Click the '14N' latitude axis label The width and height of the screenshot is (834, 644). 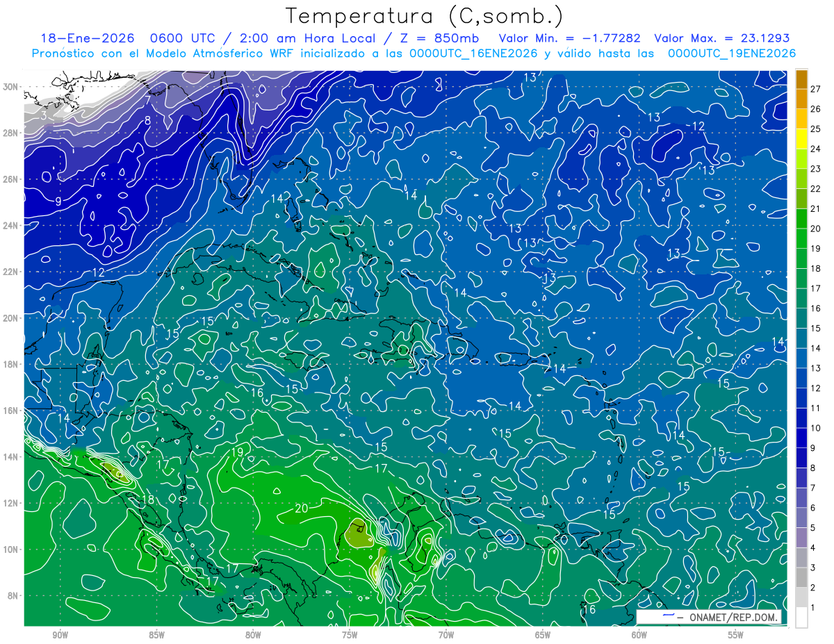pos(11,457)
